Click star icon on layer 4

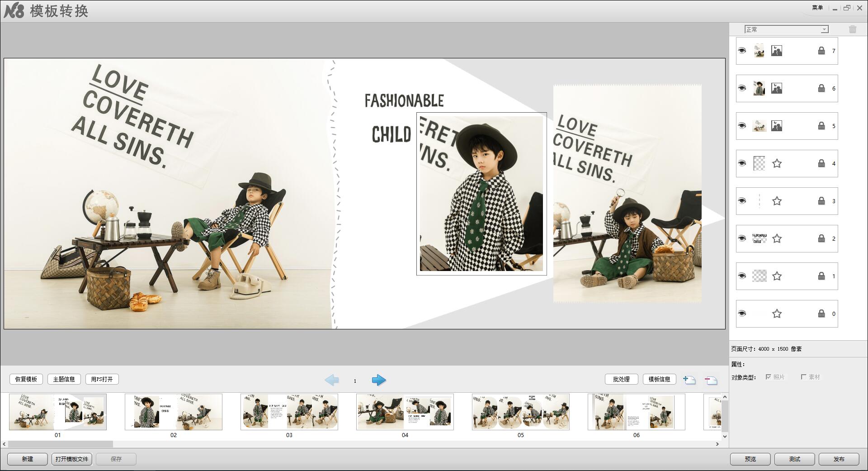click(777, 163)
